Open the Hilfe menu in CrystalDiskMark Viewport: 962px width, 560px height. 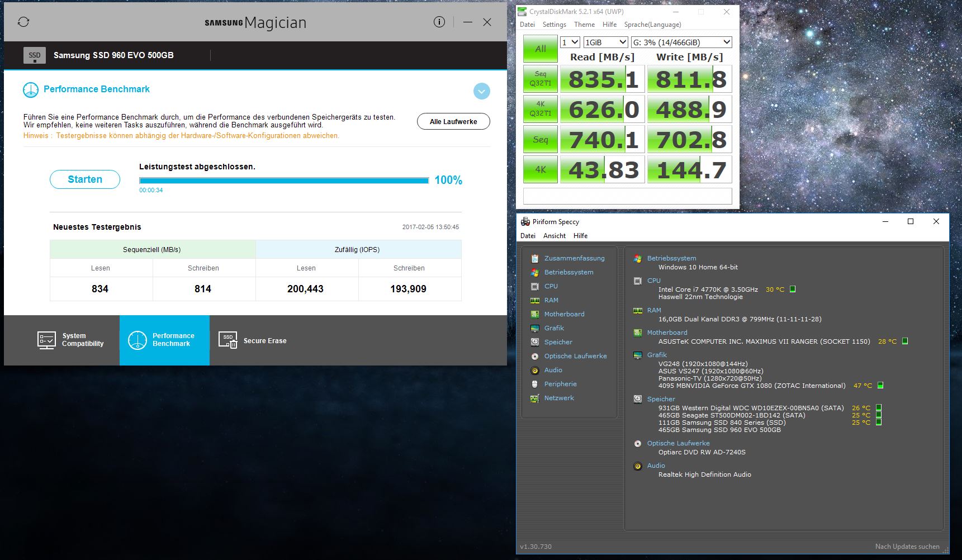click(610, 25)
